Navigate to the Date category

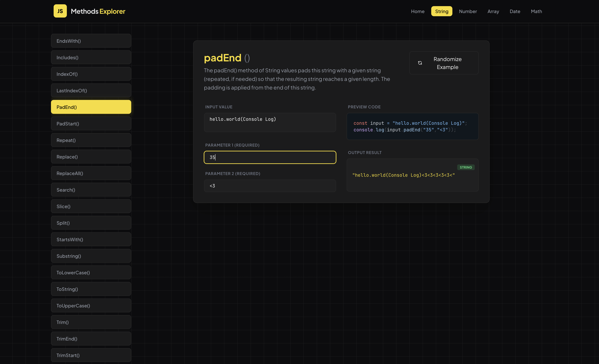pyautogui.click(x=515, y=11)
